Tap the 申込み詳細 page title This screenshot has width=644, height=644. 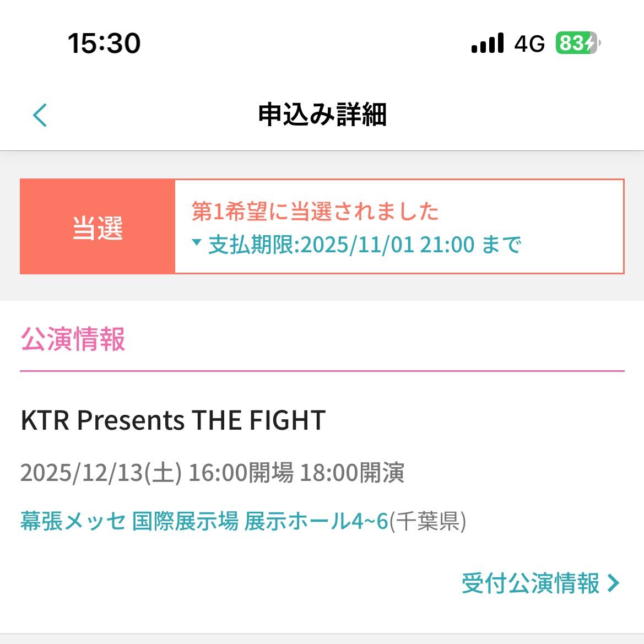tap(322, 115)
